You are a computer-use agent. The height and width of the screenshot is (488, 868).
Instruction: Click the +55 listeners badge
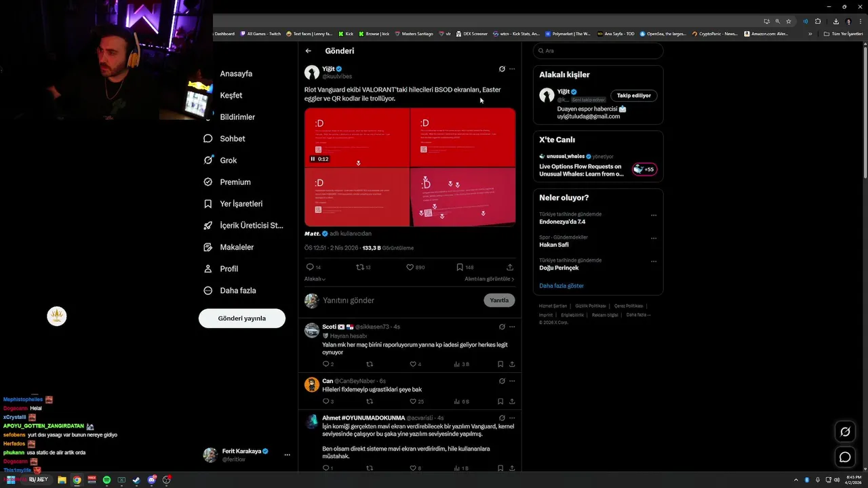pos(645,169)
